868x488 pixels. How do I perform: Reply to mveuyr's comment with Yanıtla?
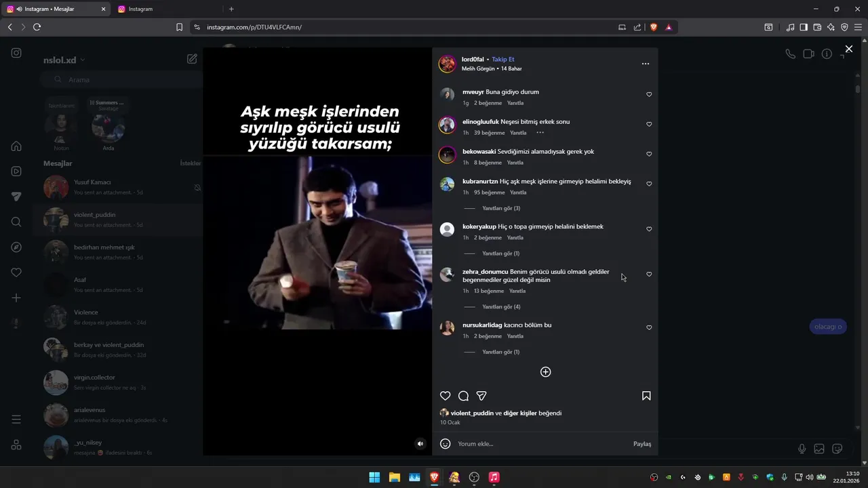click(515, 103)
